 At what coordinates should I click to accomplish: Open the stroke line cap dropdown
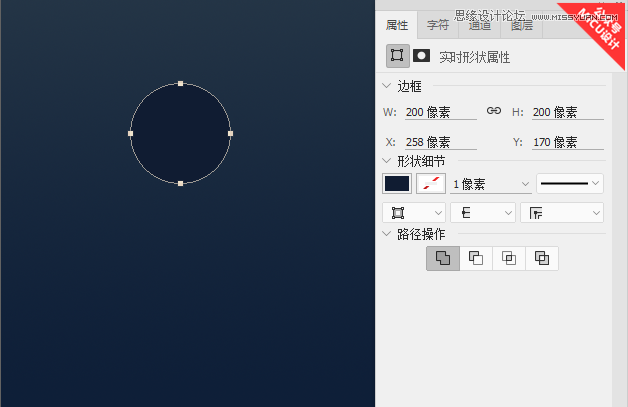point(483,213)
